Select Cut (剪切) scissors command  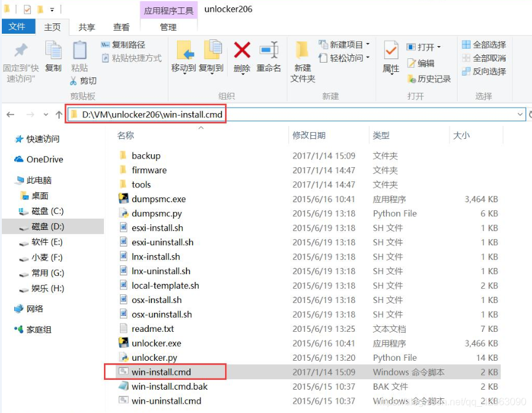(84, 81)
